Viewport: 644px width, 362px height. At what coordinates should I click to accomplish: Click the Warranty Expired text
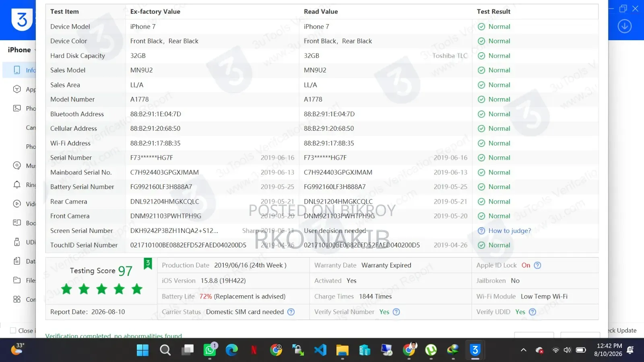click(386, 265)
